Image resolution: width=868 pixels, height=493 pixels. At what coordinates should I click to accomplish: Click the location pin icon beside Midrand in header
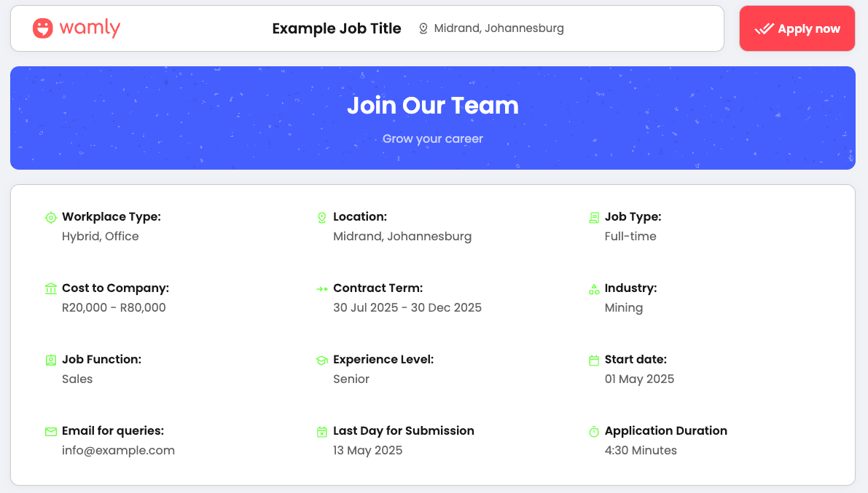point(423,29)
